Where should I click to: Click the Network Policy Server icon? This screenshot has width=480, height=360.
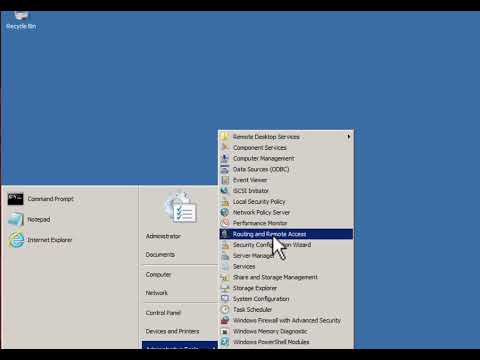tap(225, 212)
